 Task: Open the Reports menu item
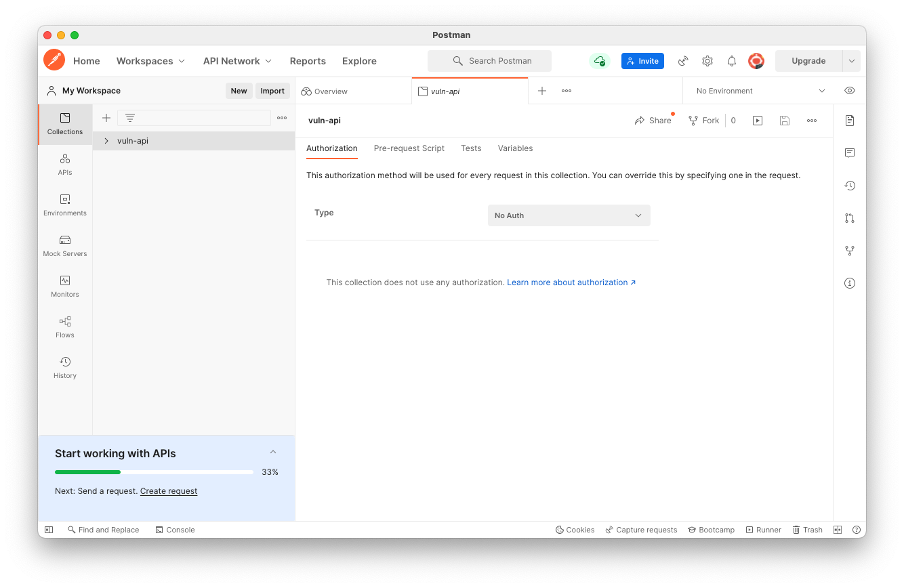308,61
